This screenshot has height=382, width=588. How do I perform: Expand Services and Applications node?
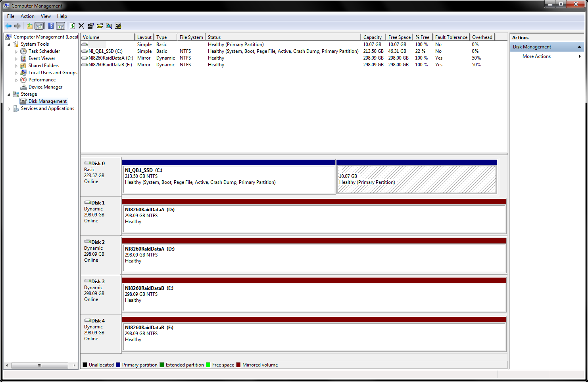coord(9,108)
